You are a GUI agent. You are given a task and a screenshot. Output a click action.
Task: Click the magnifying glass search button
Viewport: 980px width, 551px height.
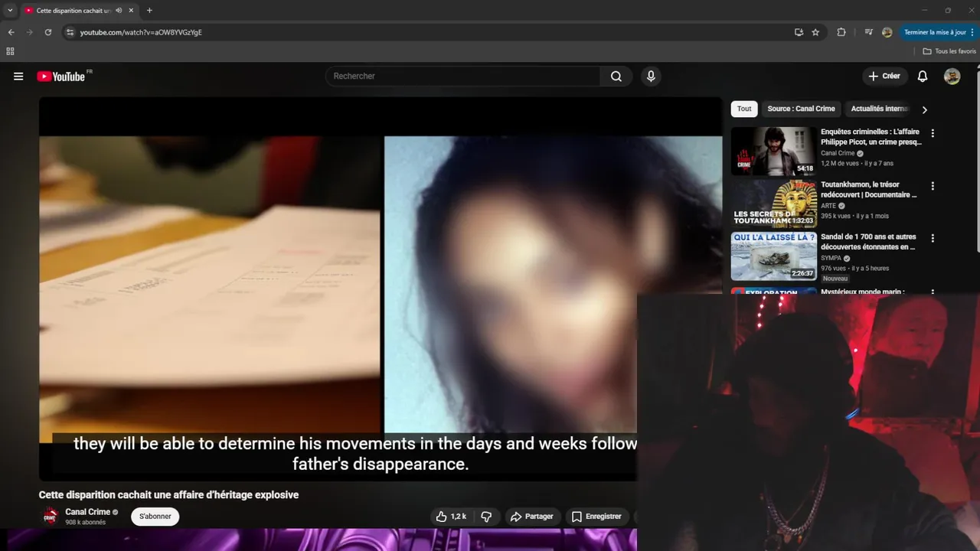[x=616, y=77]
